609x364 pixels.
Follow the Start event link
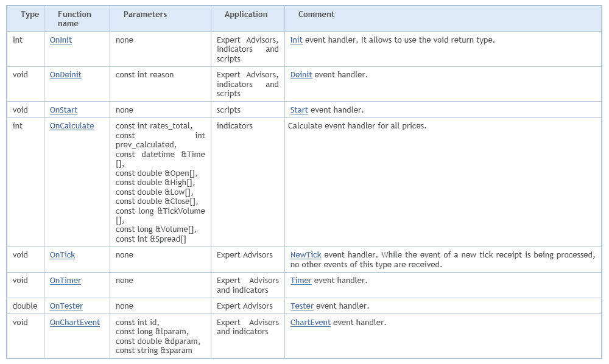(x=299, y=110)
